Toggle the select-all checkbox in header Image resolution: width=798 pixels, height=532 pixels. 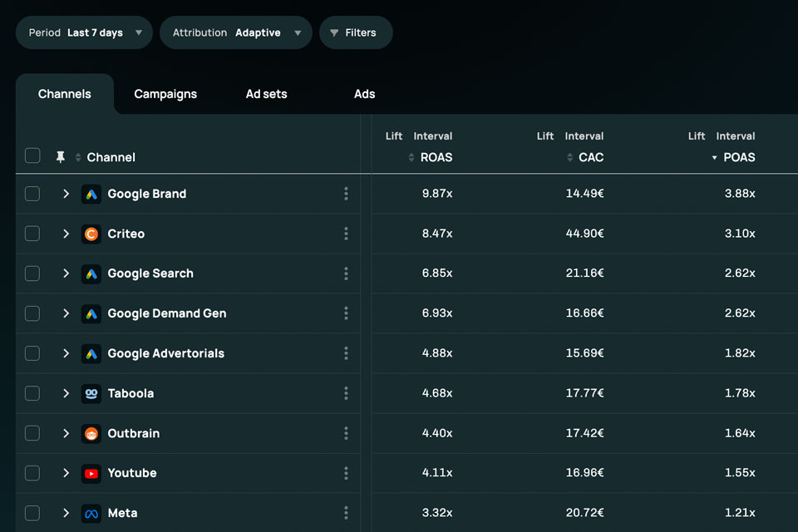point(32,155)
